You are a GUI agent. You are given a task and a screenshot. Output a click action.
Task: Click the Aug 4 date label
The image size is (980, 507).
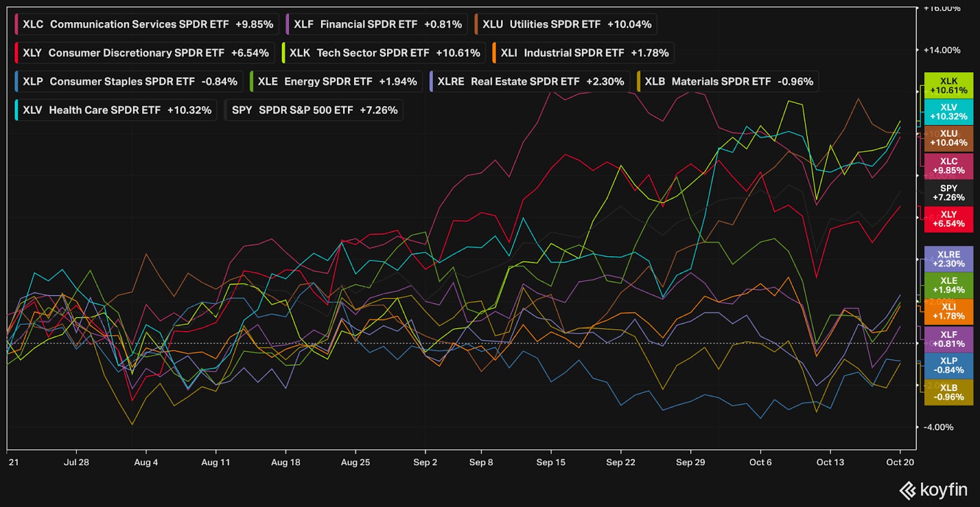click(146, 462)
